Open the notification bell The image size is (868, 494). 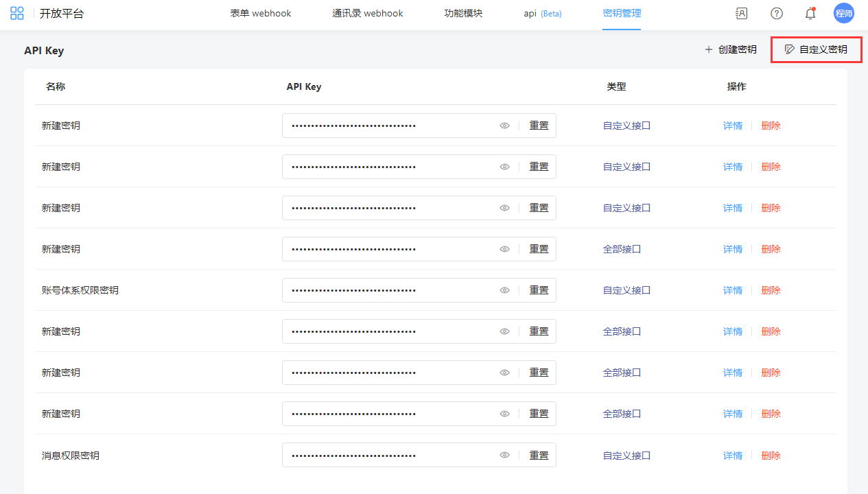810,14
